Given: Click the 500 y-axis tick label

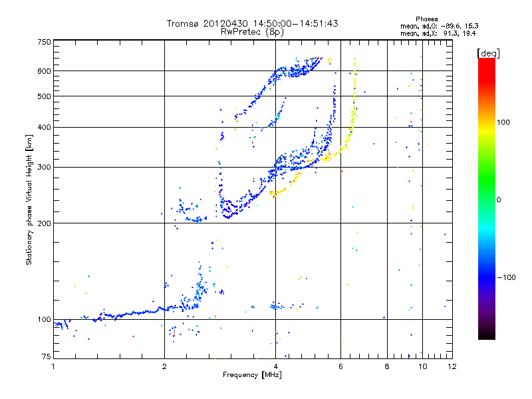Looking at the screenshot, I should pos(44,96).
